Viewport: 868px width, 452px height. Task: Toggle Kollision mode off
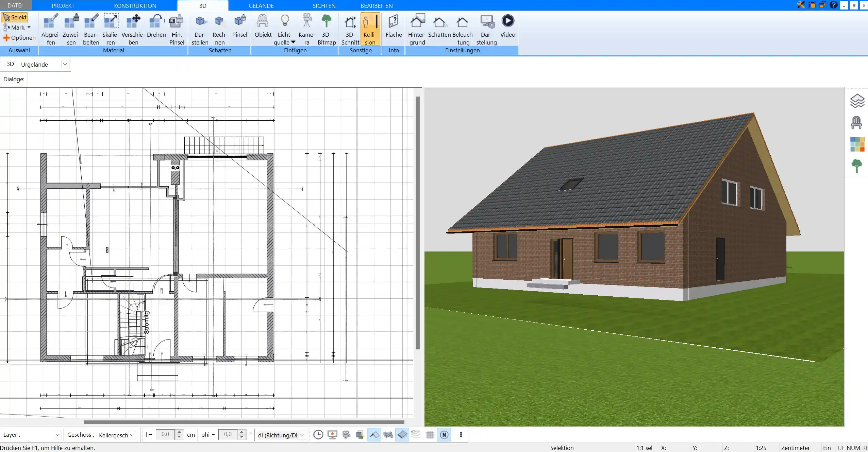tap(370, 29)
